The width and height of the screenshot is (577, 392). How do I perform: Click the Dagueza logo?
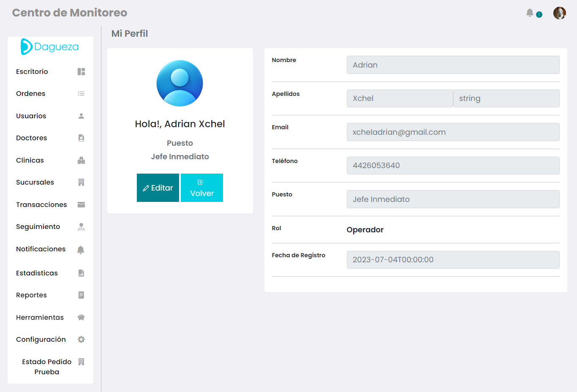(50, 47)
